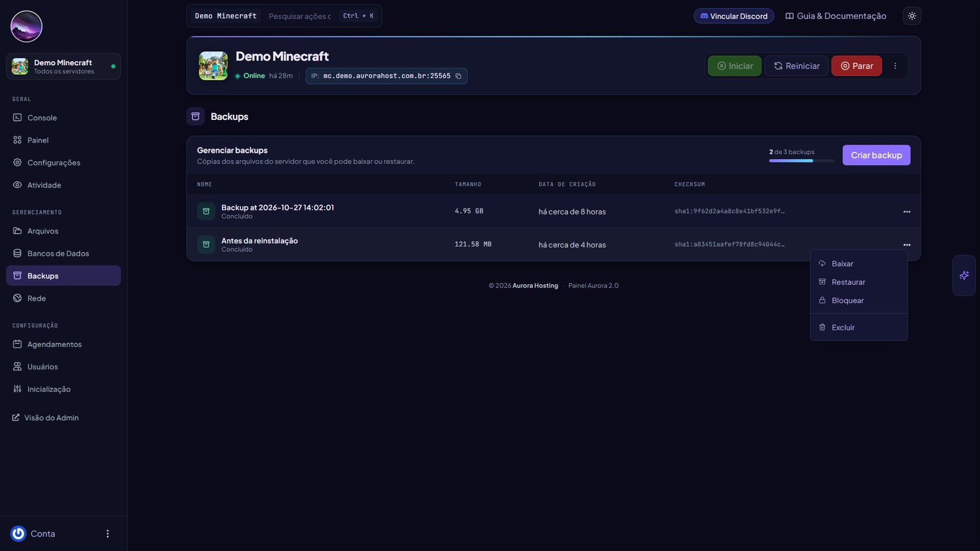The image size is (980, 551).
Task: Click the Vincular Discord button
Action: tap(734, 16)
